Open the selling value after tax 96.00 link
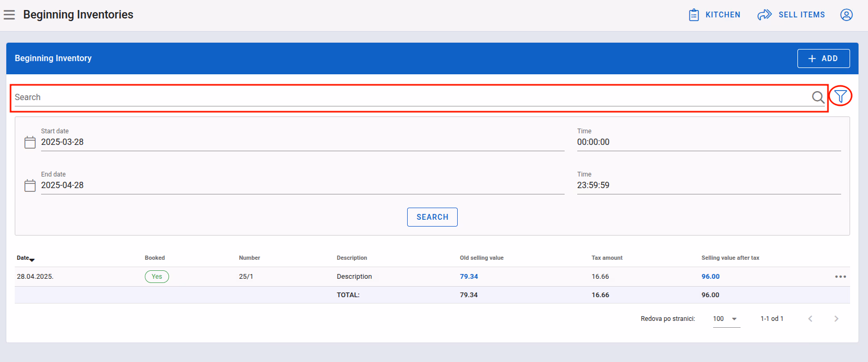868x362 pixels. (711, 277)
